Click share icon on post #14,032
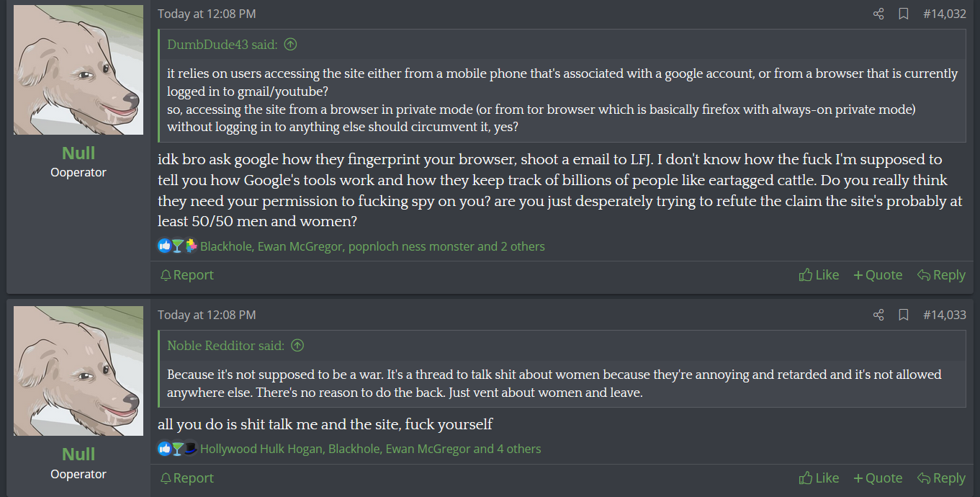This screenshot has height=497, width=980. click(878, 14)
